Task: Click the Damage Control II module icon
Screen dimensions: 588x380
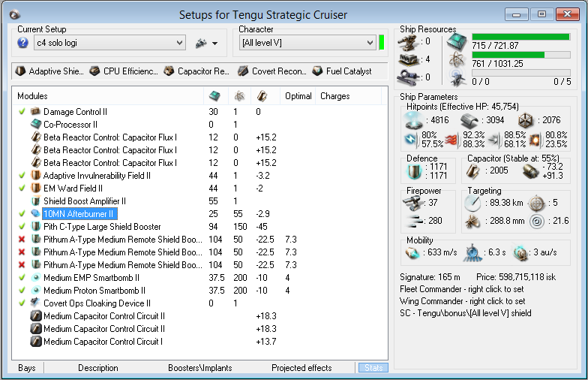Action: click(x=36, y=111)
